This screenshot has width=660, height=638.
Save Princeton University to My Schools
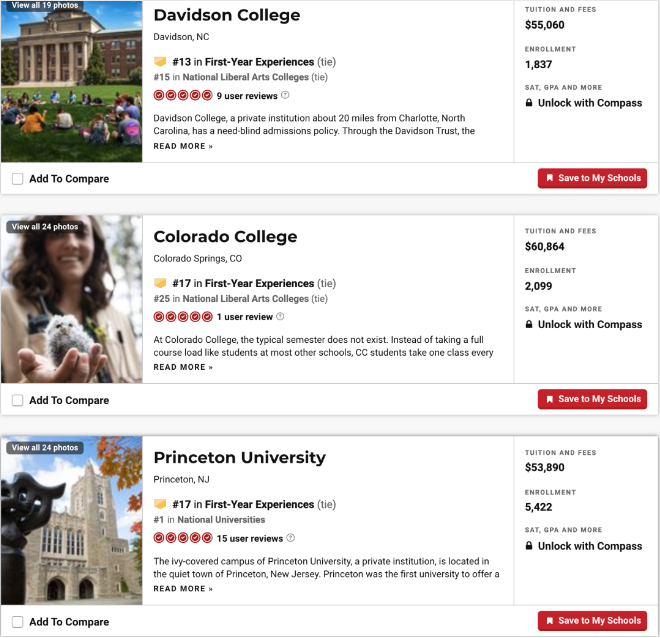(x=592, y=621)
